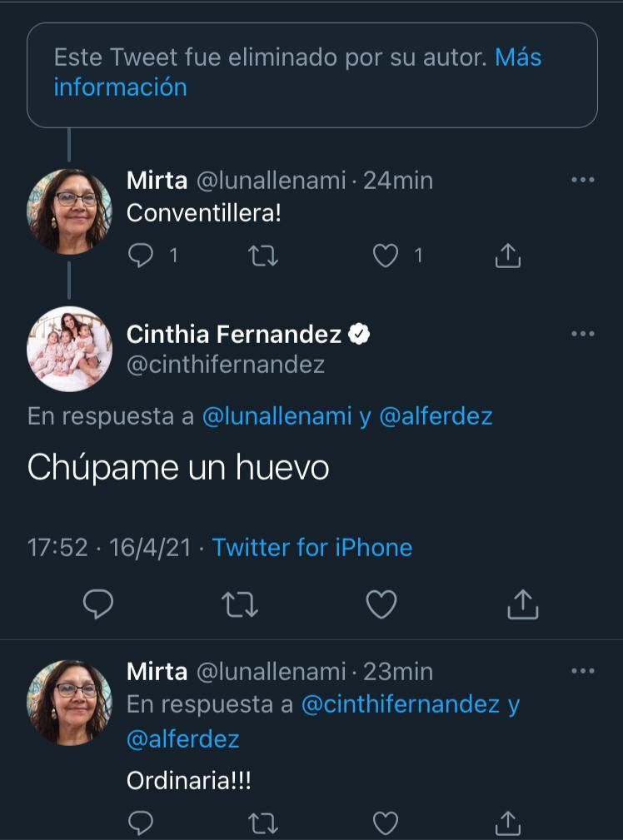Share Cinthia Fernandez's main tweet
Image resolution: width=623 pixels, height=840 pixels.
tap(523, 605)
